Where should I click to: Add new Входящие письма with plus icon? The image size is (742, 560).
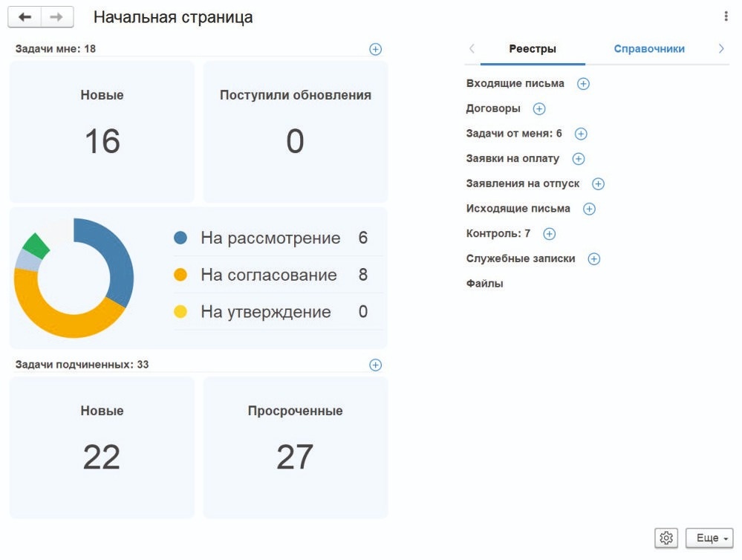583,84
